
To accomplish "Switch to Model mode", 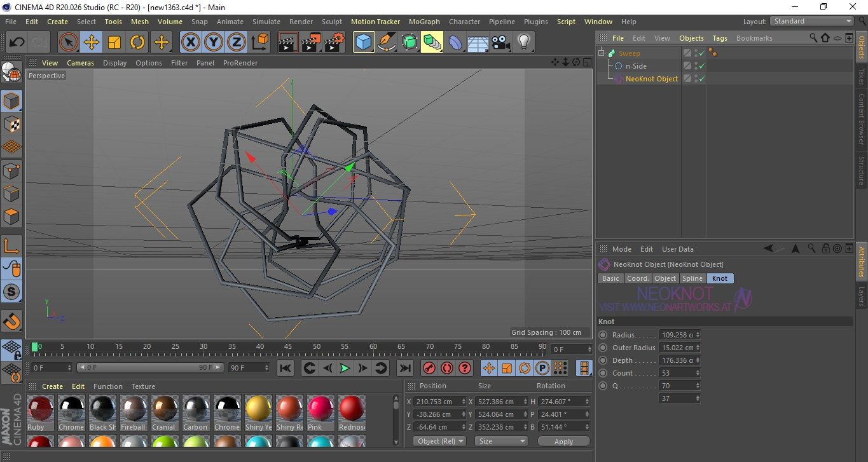I will (11, 102).
